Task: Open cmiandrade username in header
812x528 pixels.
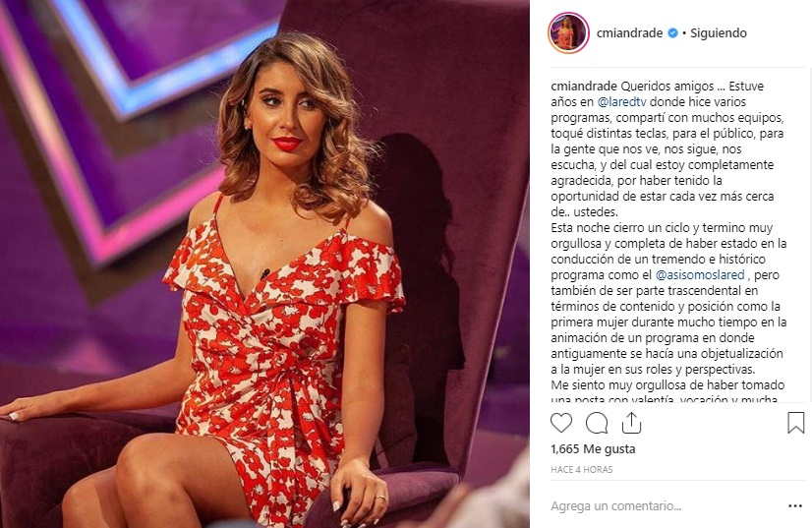Action: coord(629,33)
